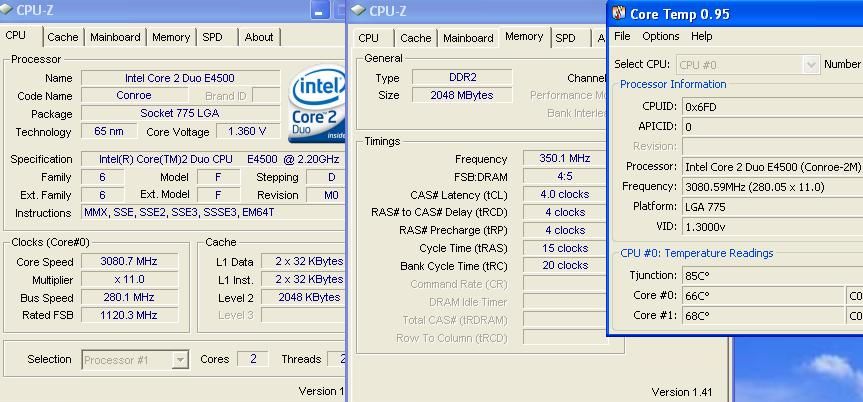Select the SPD tab in left CPU-Z window

point(212,37)
